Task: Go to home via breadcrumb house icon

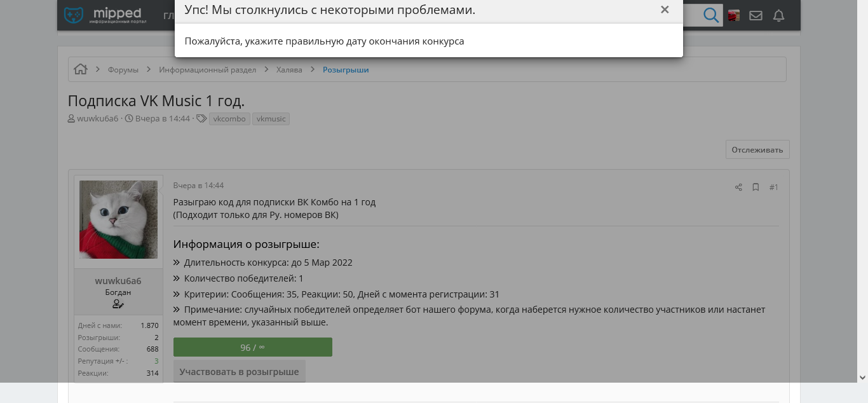Action: pyautogui.click(x=80, y=69)
